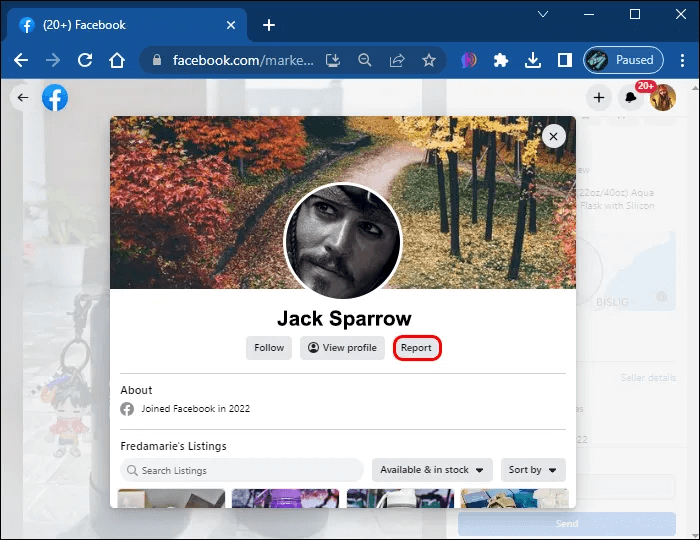Open the browser home page icon
Viewport: 700px width, 540px height.
point(117,60)
